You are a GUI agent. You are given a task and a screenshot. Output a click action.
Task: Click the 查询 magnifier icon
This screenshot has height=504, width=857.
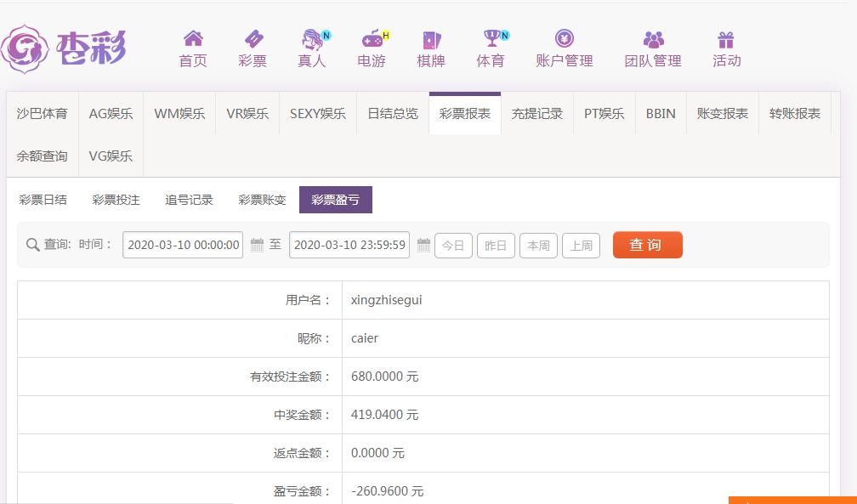pos(33,244)
